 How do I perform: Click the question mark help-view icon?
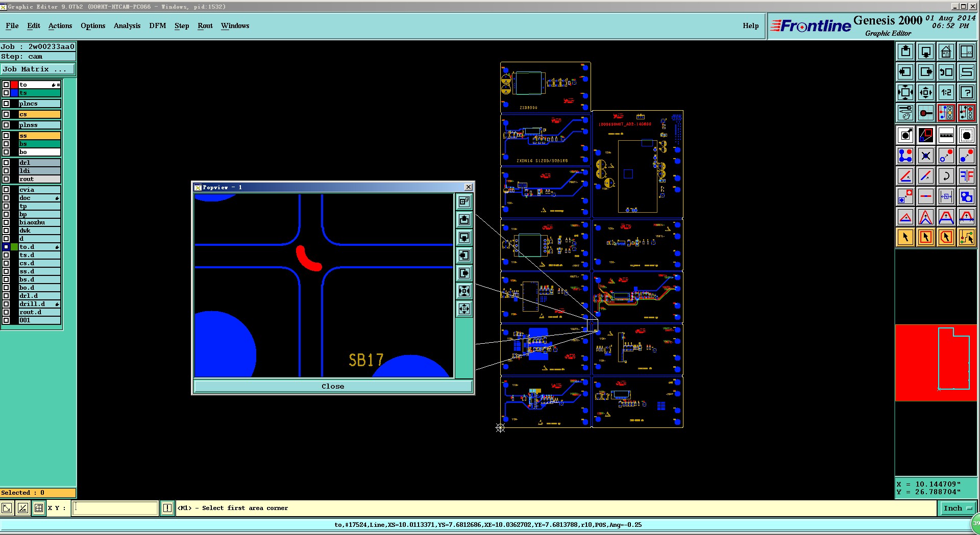coord(967,92)
